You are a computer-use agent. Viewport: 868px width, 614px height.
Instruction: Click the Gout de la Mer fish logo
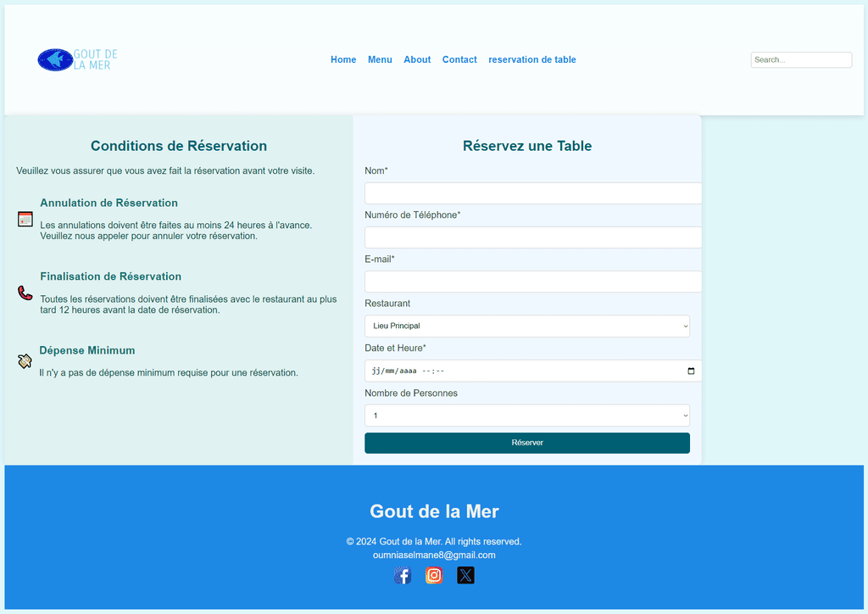coord(77,60)
